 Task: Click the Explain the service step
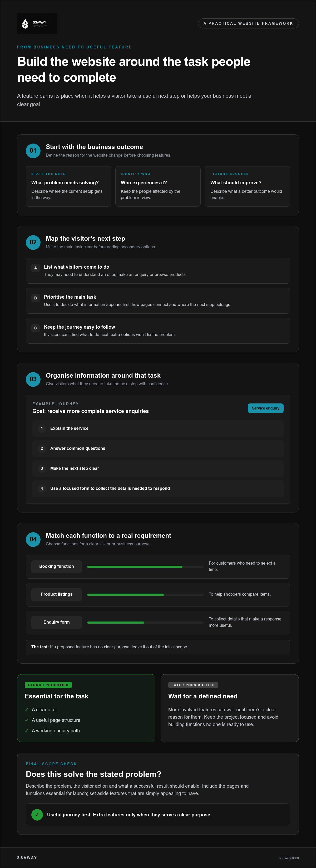coord(158,429)
